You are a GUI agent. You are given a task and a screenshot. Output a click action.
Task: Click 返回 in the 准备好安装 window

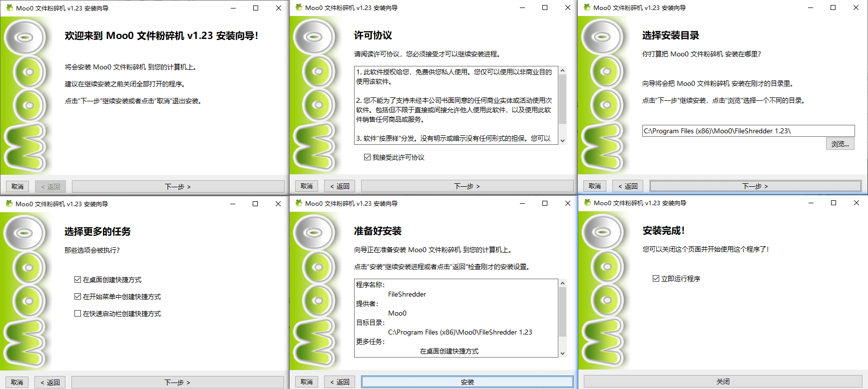[340, 382]
